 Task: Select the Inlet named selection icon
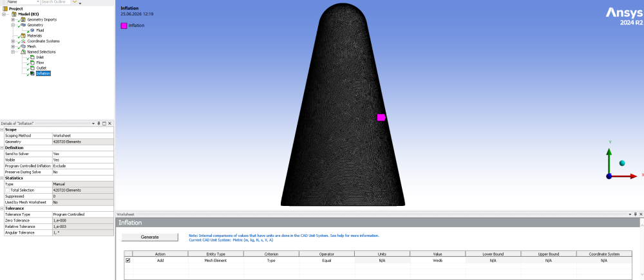pyautogui.click(x=32, y=57)
